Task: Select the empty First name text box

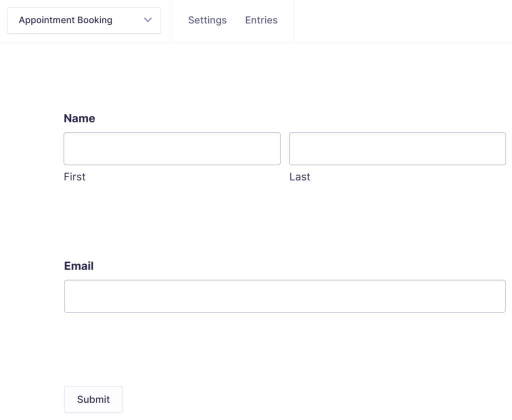Action: 171,148
